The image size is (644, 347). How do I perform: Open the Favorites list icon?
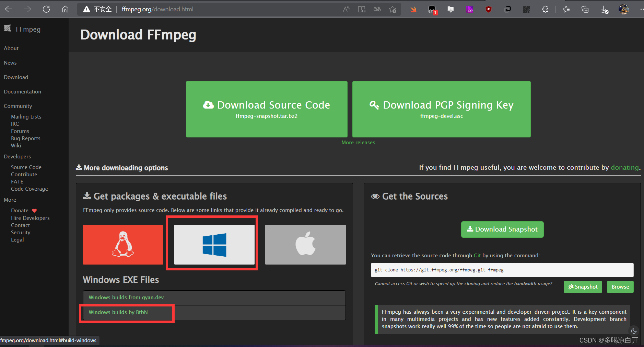pos(566,10)
